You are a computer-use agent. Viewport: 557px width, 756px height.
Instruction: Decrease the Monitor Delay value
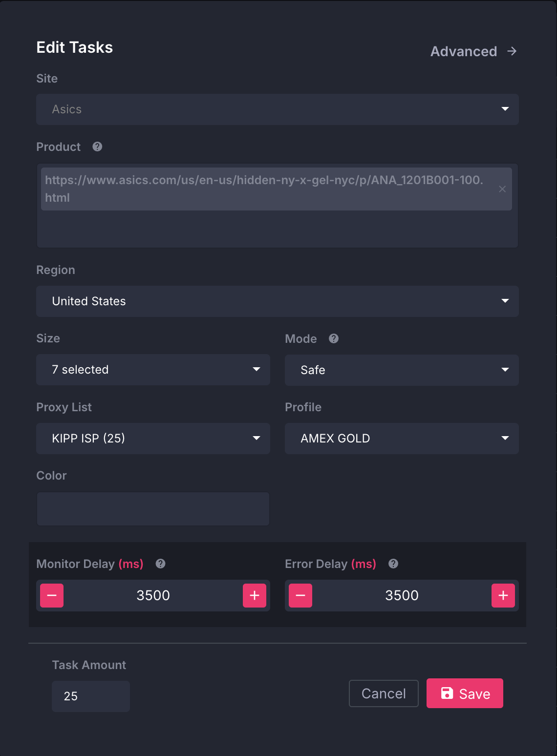tap(52, 595)
